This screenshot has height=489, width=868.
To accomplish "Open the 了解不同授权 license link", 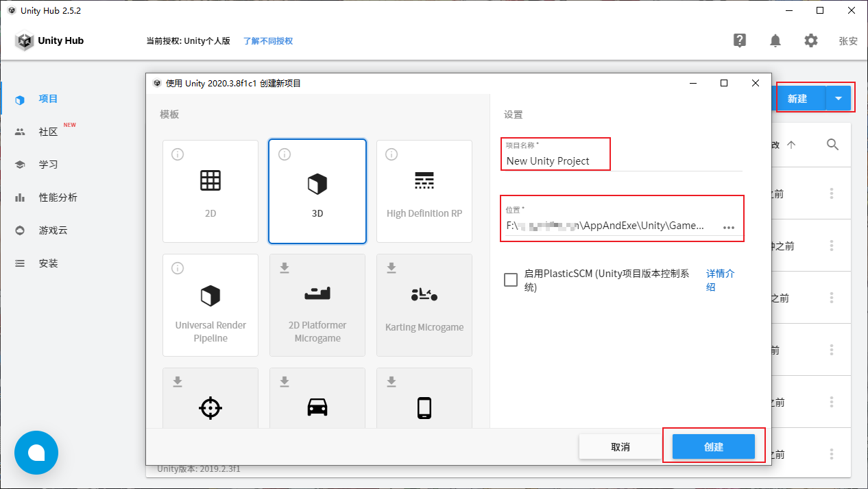I will pyautogui.click(x=267, y=40).
